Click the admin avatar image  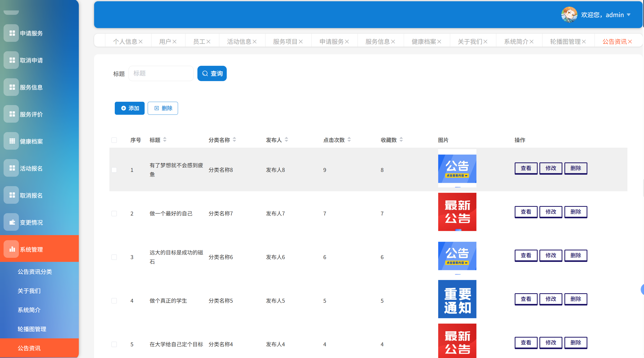(569, 15)
